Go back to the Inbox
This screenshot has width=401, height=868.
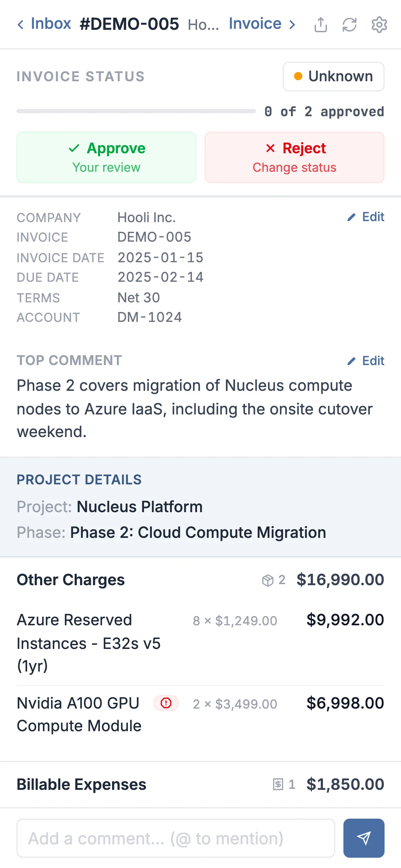pos(44,24)
